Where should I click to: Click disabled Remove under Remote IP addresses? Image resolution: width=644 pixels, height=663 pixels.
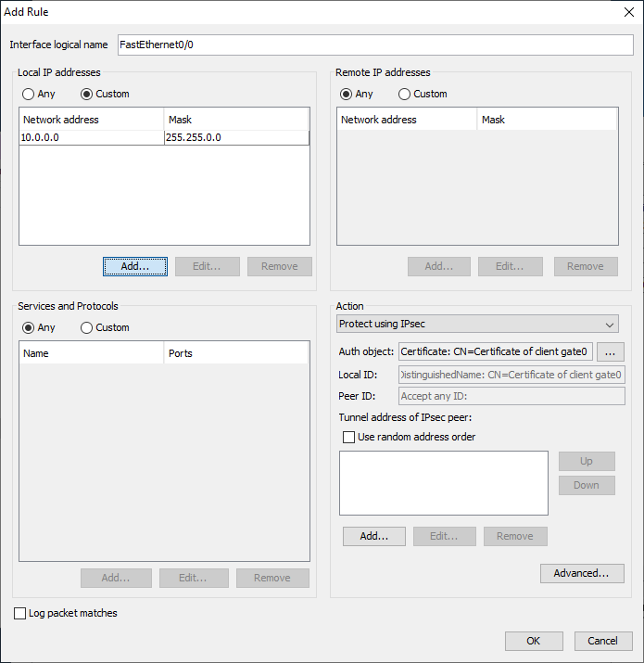coord(586,266)
